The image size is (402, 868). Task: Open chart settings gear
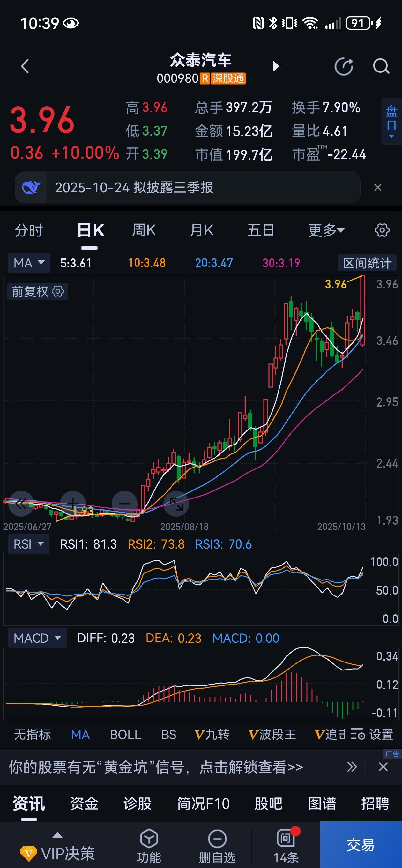pyautogui.click(x=382, y=230)
